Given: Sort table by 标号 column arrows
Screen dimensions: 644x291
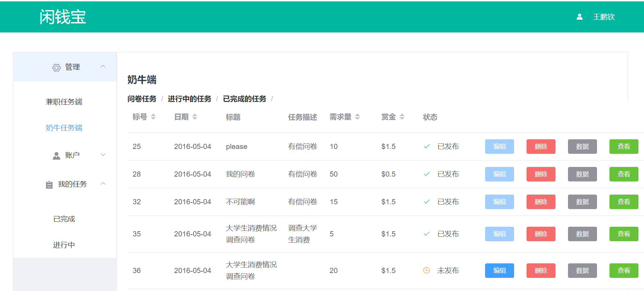Looking at the screenshot, I should tap(153, 117).
